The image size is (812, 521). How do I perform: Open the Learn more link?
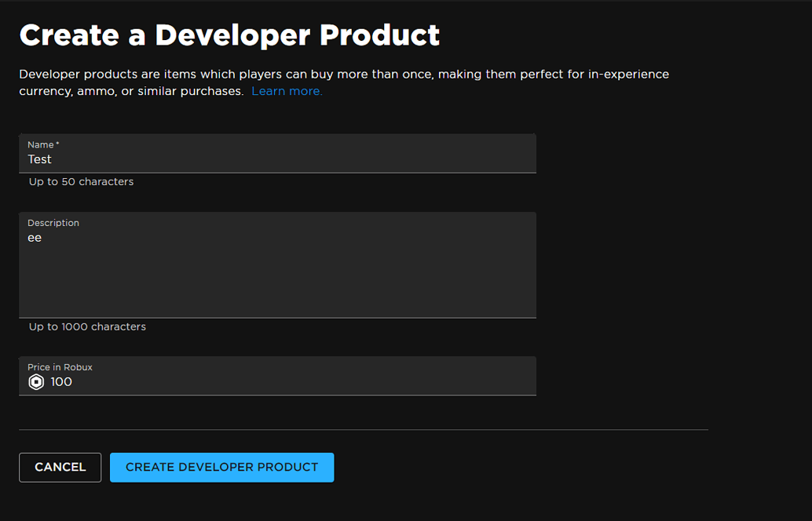(x=287, y=91)
